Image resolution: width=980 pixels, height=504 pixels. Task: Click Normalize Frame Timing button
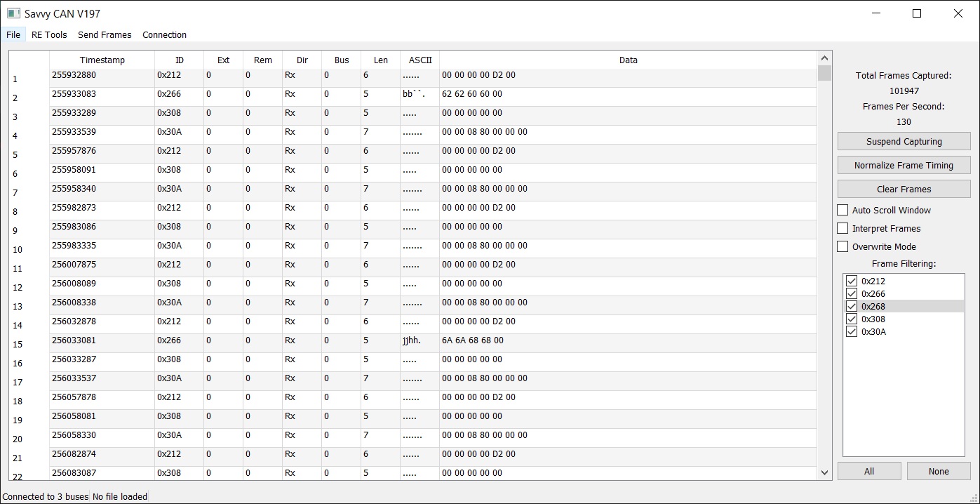904,165
